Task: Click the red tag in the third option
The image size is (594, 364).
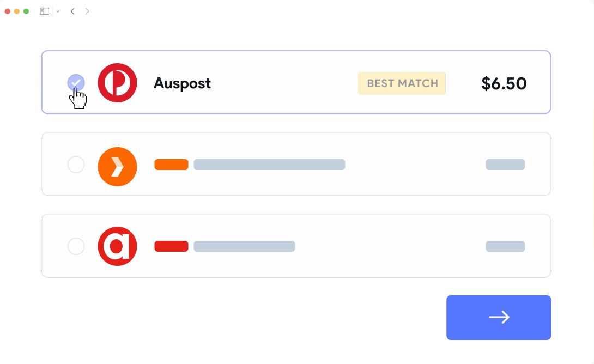Action: pos(171,246)
